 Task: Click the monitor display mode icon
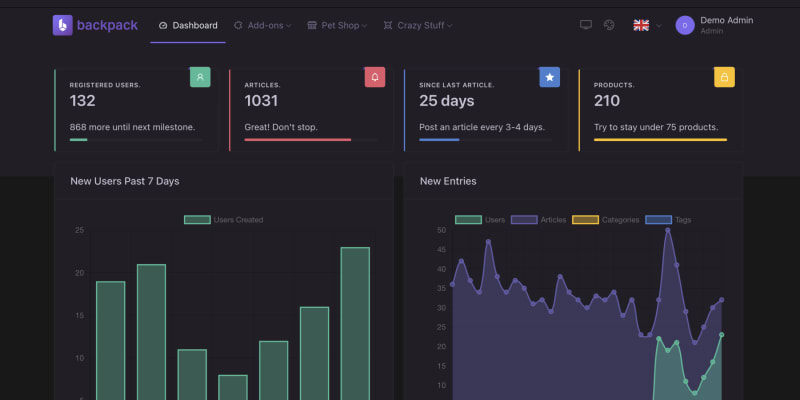[x=586, y=25]
